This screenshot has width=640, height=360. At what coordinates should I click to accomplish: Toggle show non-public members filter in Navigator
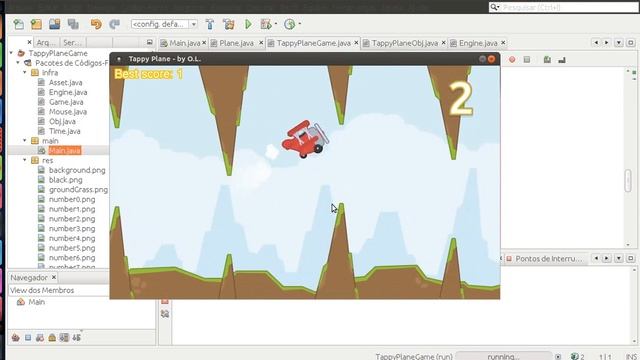point(52,337)
